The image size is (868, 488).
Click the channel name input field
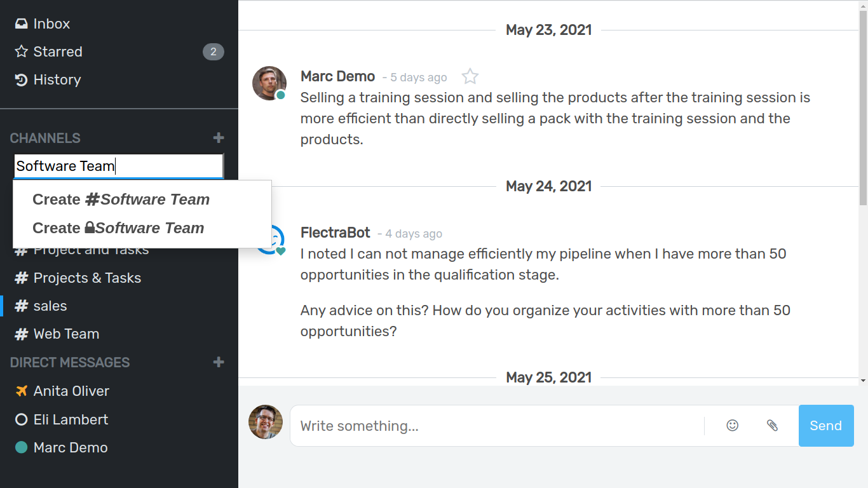tap(119, 166)
